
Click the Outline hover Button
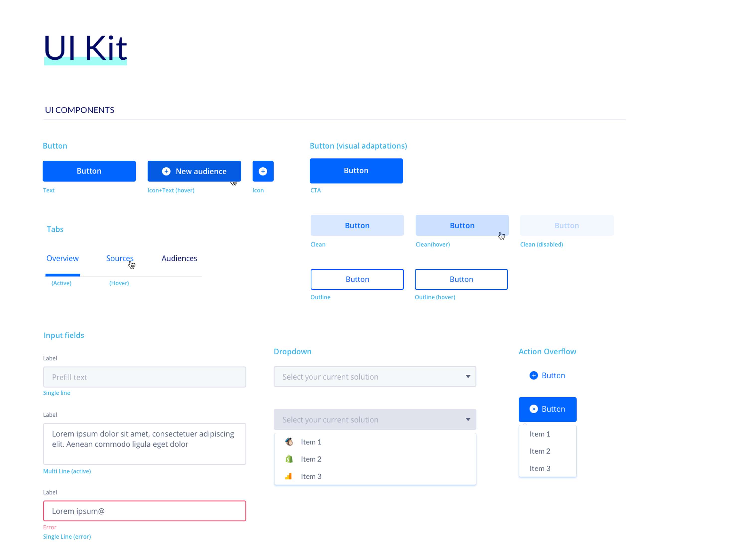tap(461, 280)
